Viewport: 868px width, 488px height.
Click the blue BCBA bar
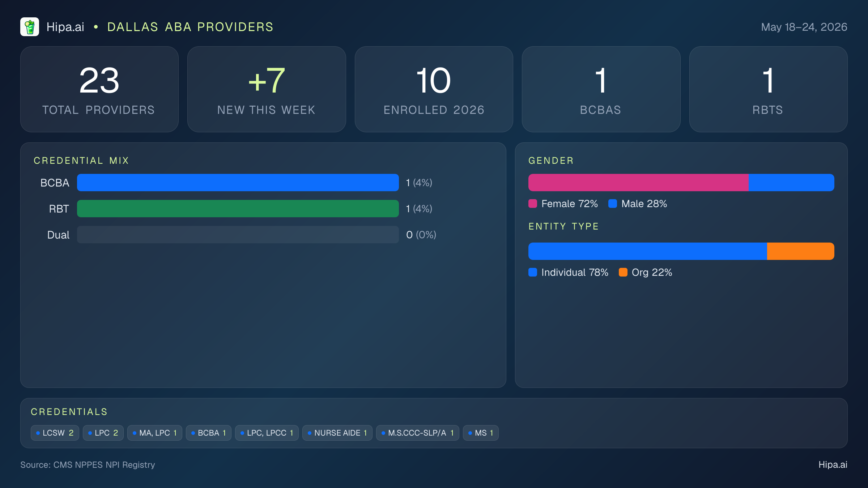(x=238, y=183)
